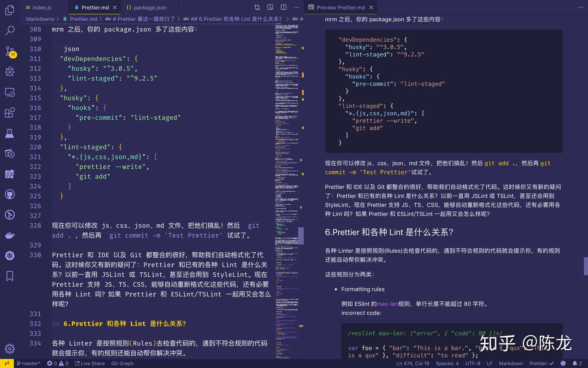Image resolution: width=588 pixels, height=368 pixels.
Task: Select the Run and Debug icon
Action: coord(10,72)
